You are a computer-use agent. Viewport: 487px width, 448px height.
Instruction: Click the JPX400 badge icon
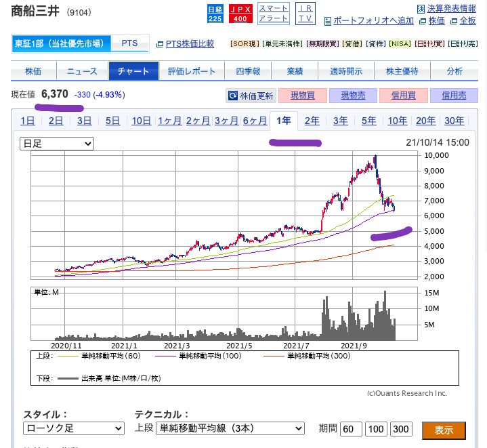point(240,14)
